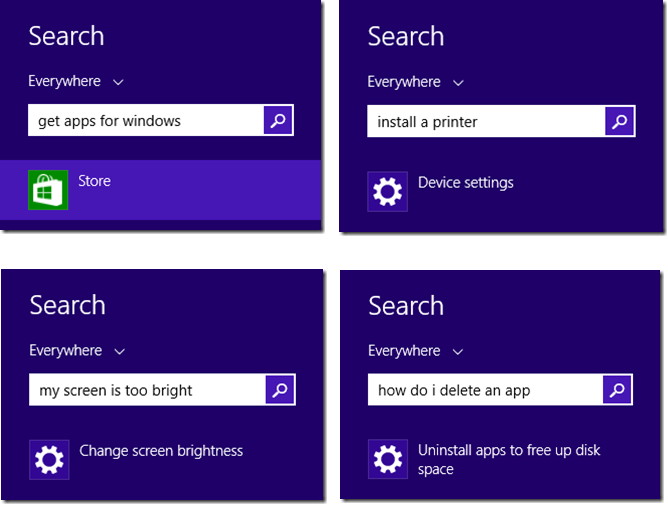The image size is (668, 511).
Task: Click magnifier button beside 'get apps for windows'
Action: click(278, 120)
